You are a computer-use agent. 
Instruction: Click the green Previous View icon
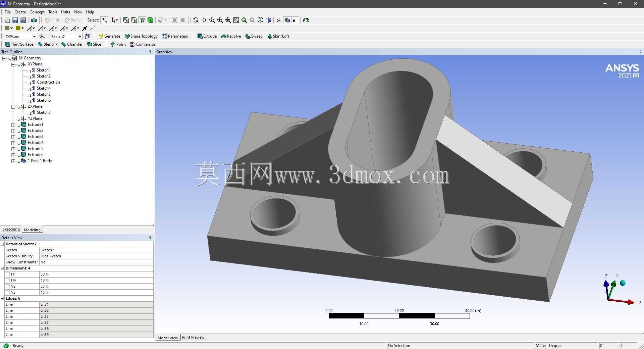244,20
